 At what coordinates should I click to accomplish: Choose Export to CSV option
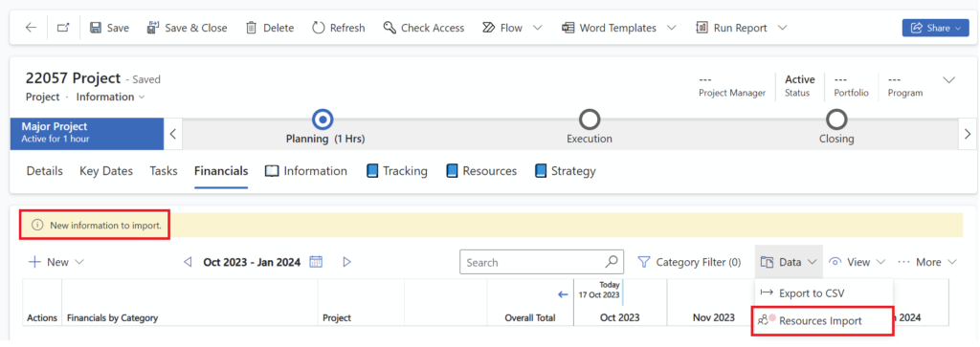[x=812, y=293]
